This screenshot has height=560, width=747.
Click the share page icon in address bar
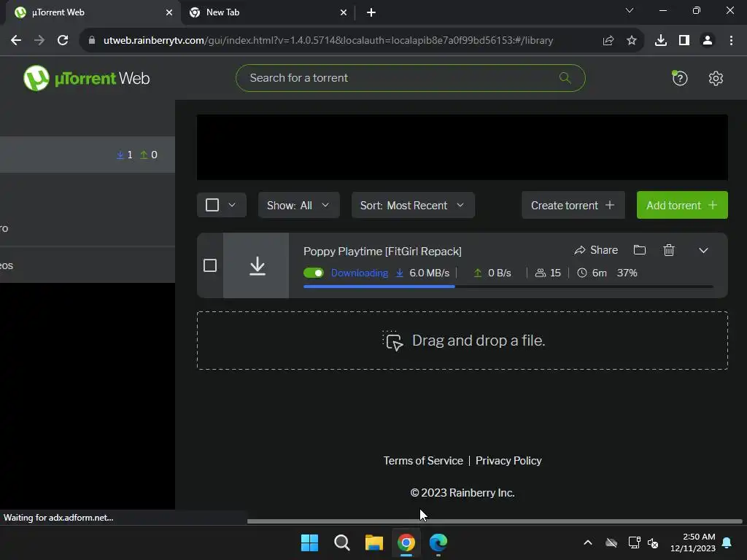[x=608, y=41]
